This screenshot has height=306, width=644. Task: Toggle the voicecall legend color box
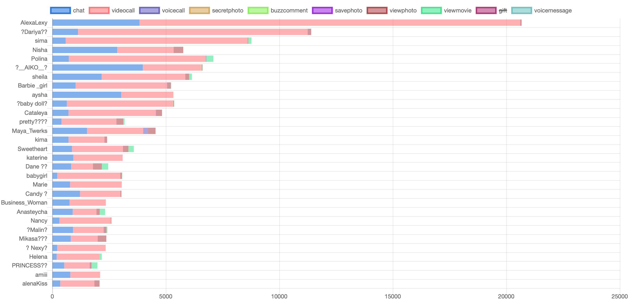149,10
